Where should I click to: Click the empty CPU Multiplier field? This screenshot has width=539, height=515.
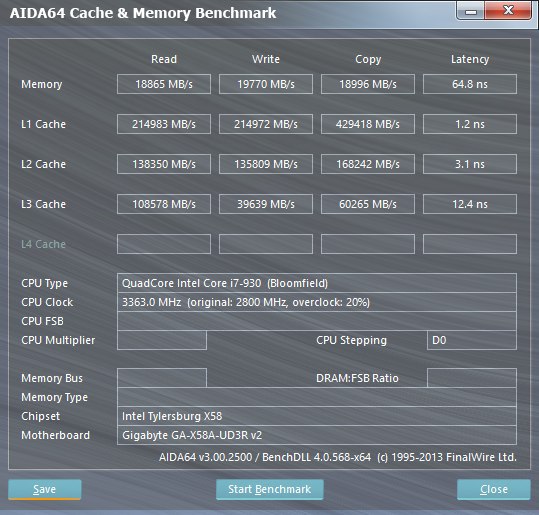(162, 340)
